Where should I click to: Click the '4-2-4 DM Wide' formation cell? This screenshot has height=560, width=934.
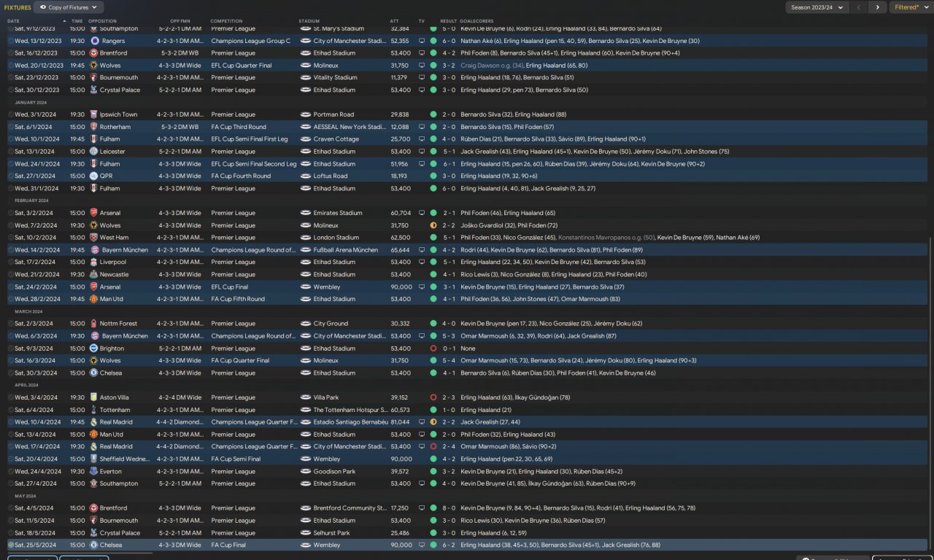click(x=179, y=397)
